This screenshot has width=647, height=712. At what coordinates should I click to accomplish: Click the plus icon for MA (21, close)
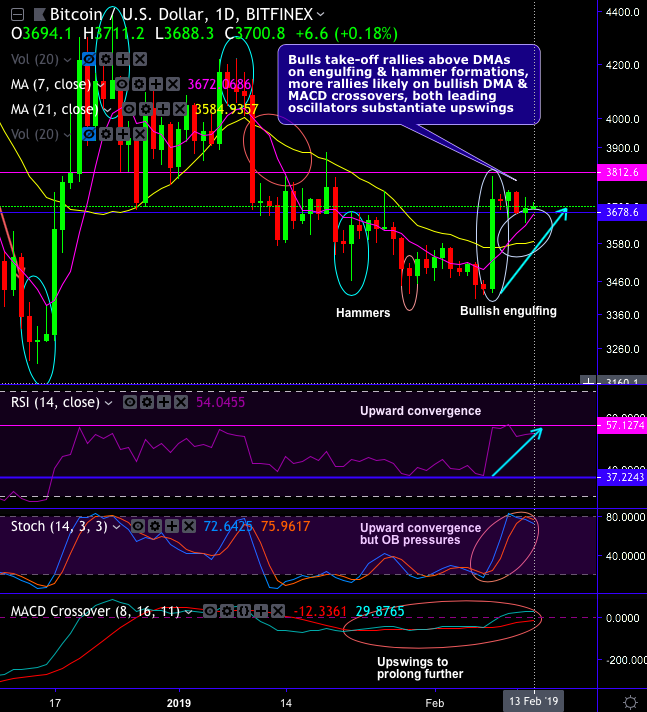click(x=163, y=109)
